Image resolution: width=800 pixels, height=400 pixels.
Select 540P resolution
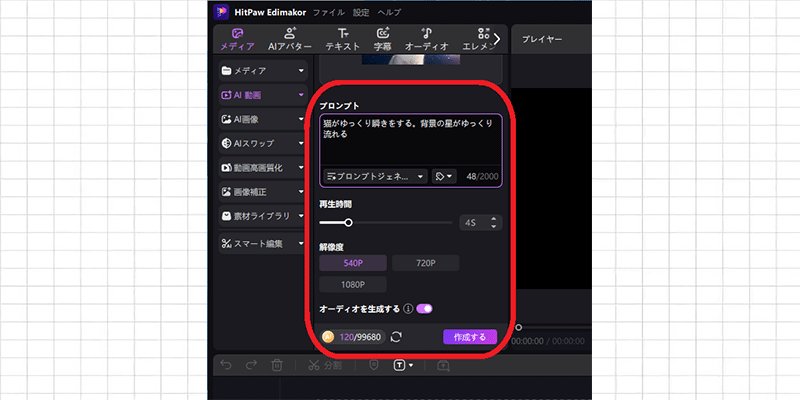(x=353, y=263)
